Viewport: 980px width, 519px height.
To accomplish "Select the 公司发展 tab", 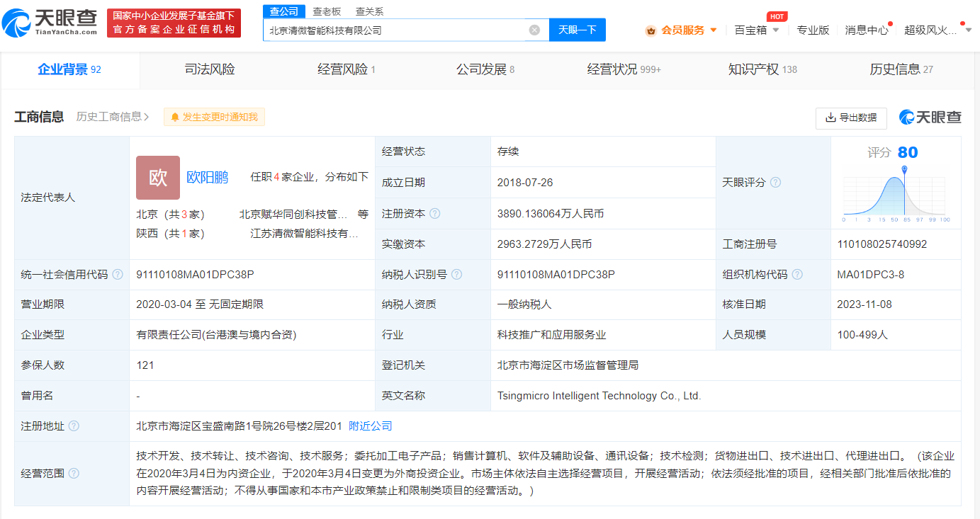I will point(485,69).
